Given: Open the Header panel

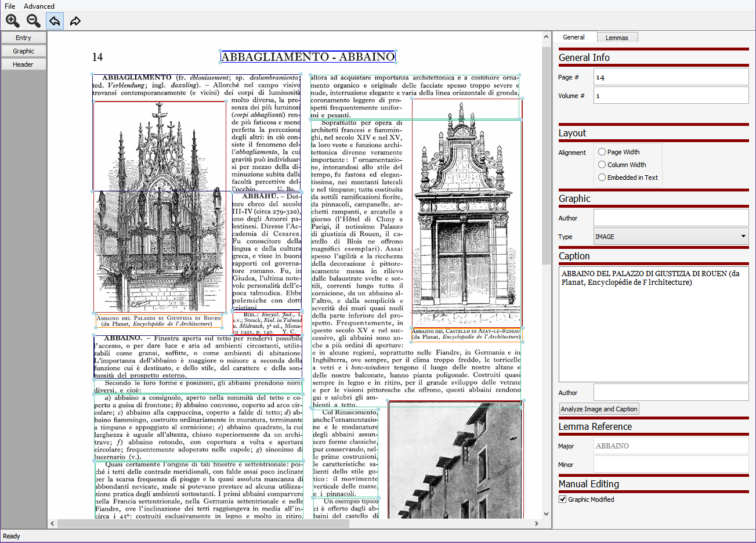Looking at the screenshot, I should [23, 64].
